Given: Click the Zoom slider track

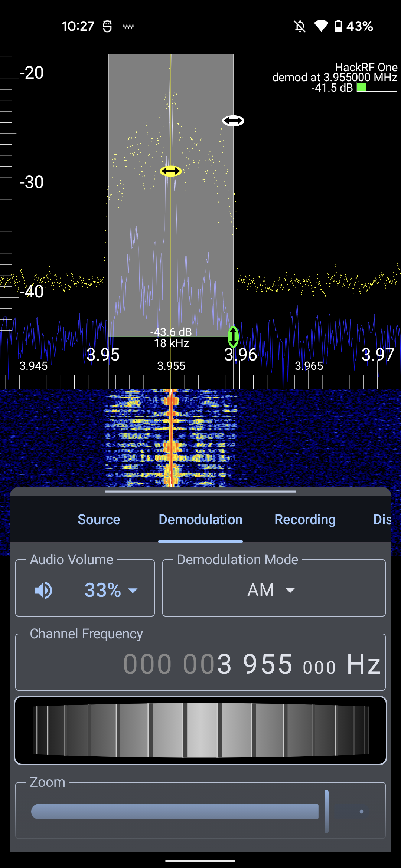Looking at the screenshot, I should (x=175, y=811).
